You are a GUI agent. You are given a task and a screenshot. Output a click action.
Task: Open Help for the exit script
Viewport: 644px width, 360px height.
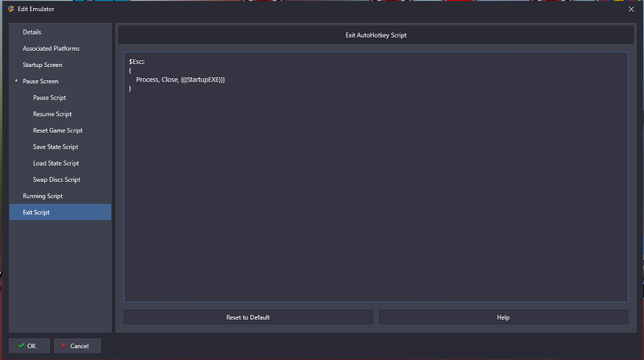pos(503,317)
